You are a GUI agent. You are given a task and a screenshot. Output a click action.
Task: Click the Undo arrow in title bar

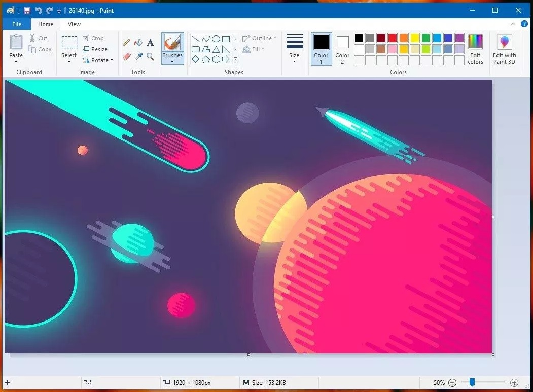(x=39, y=11)
